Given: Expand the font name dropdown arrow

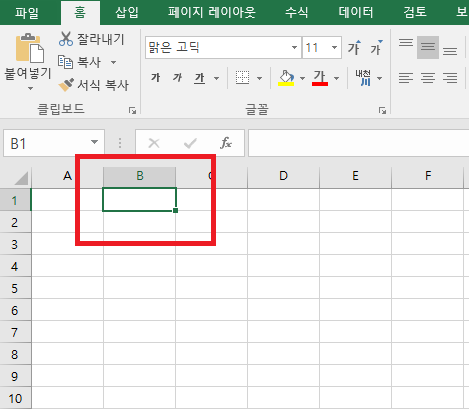Looking at the screenshot, I should pyautogui.click(x=294, y=48).
